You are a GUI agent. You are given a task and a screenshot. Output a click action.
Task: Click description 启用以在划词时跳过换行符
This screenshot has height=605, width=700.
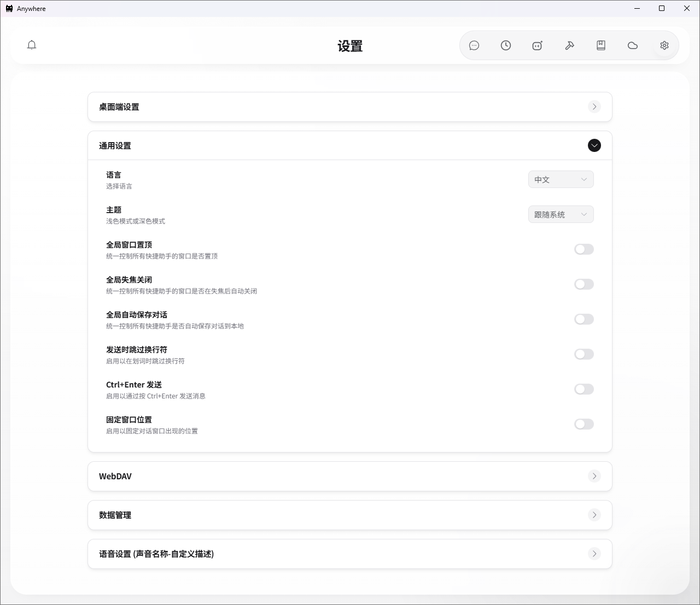145,361
